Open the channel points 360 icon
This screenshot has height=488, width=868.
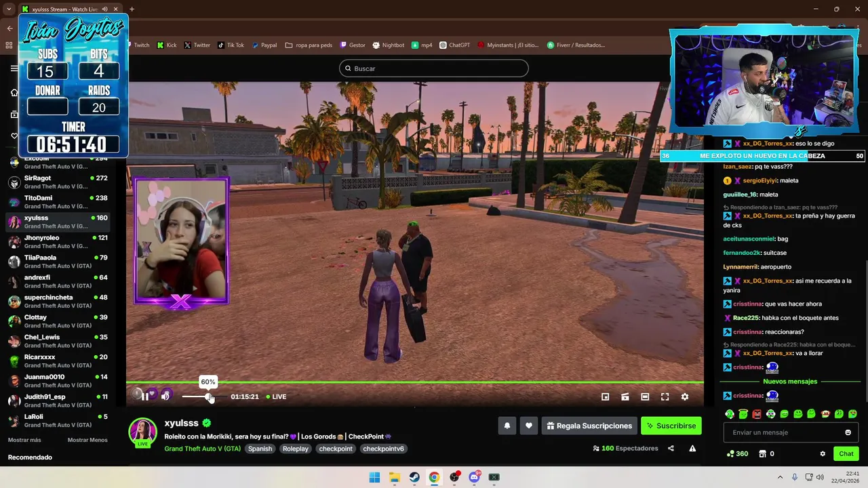click(x=737, y=453)
